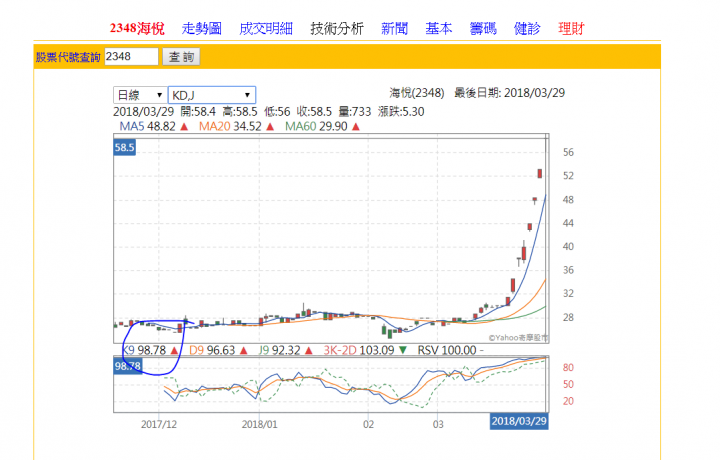Open the KD,J indicator dropdown
The height and width of the screenshot is (460, 720).
pyautogui.click(x=212, y=95)
